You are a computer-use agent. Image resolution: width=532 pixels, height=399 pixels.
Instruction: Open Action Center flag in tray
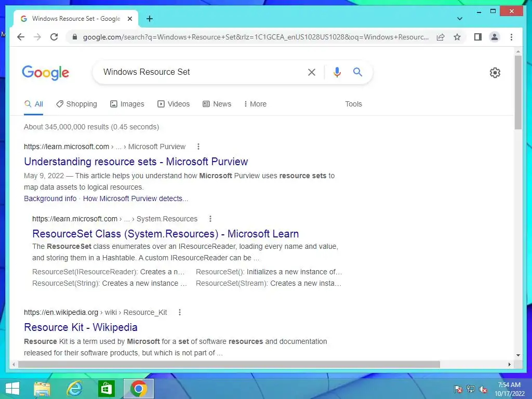point(458,389)
